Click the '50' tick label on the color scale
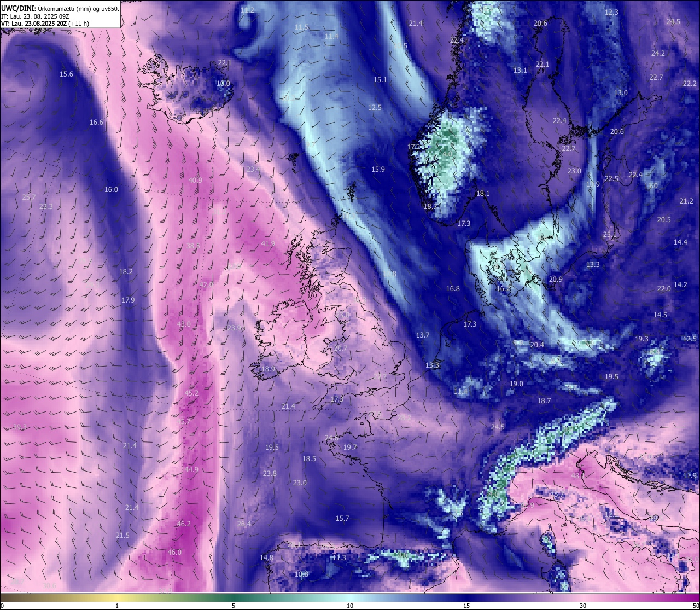700x610 pixels. point(695,606)
